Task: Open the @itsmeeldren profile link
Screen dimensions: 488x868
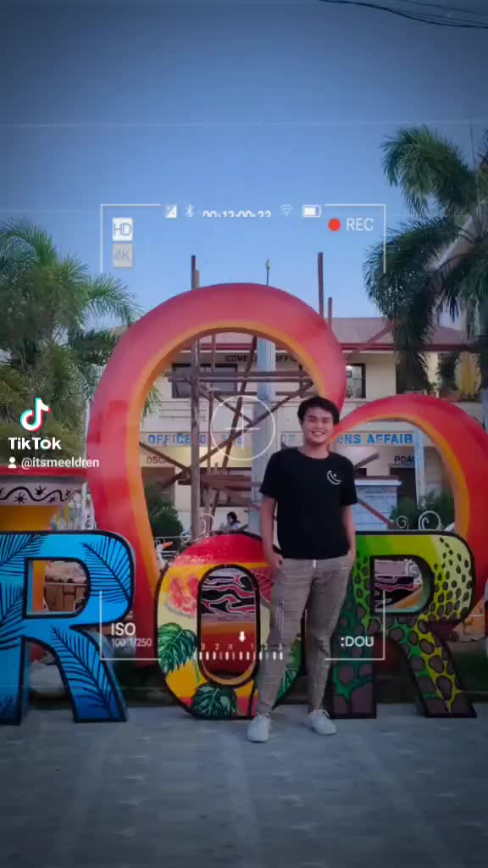Action: (60, 463)
